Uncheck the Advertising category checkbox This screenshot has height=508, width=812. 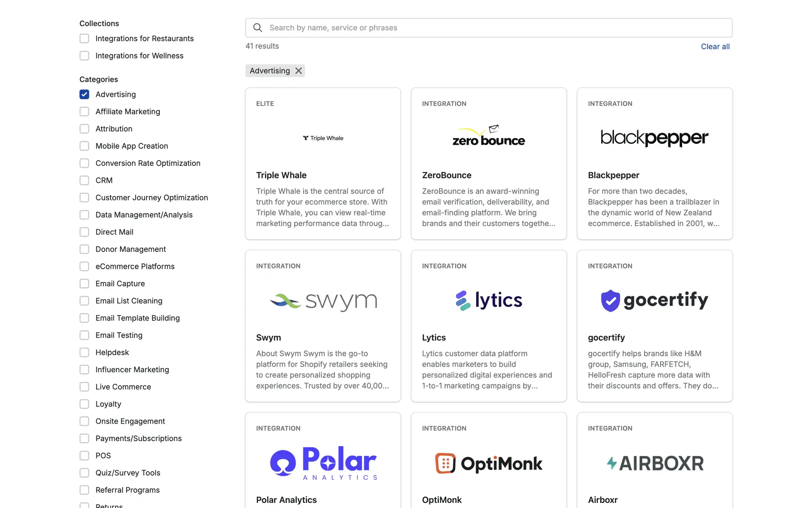85,94
